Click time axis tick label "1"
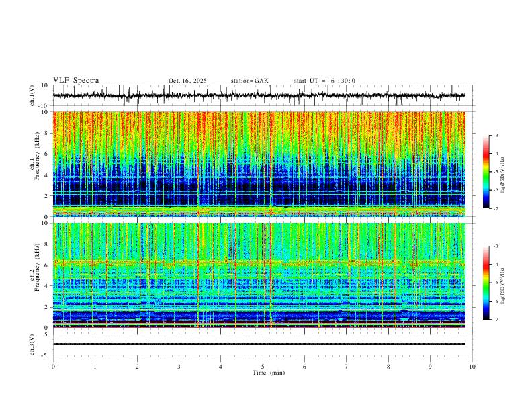The height and width of the screenshot is (411, 532). click(x=95, y=367)
